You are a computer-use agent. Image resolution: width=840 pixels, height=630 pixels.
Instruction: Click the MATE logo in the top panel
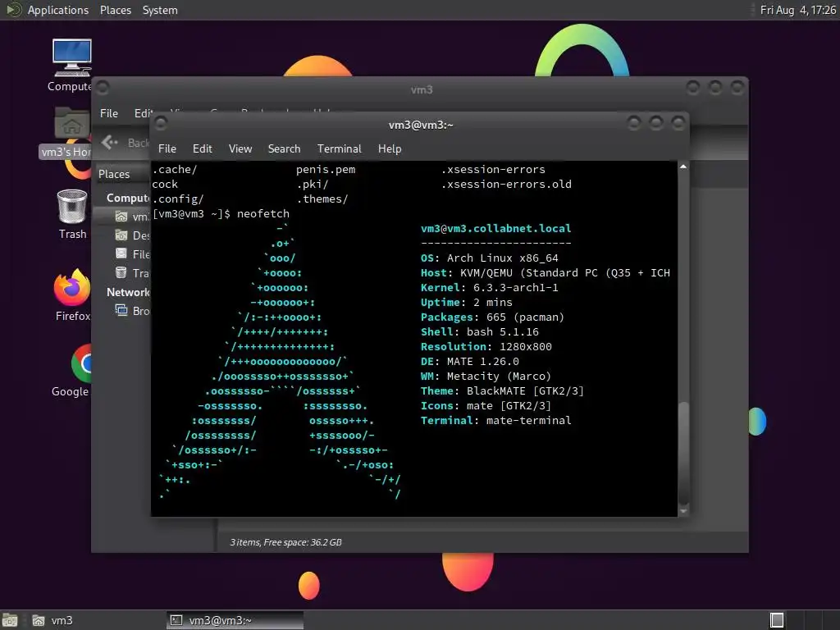pos(13,10)
